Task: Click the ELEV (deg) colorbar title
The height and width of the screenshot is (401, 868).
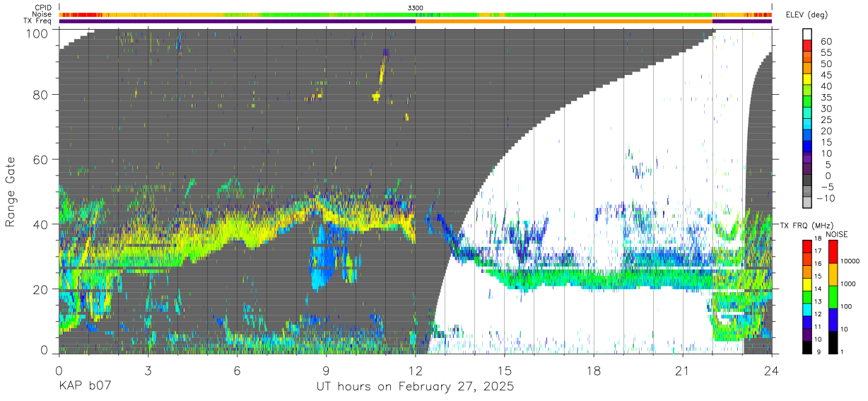Action: point(807,15)
